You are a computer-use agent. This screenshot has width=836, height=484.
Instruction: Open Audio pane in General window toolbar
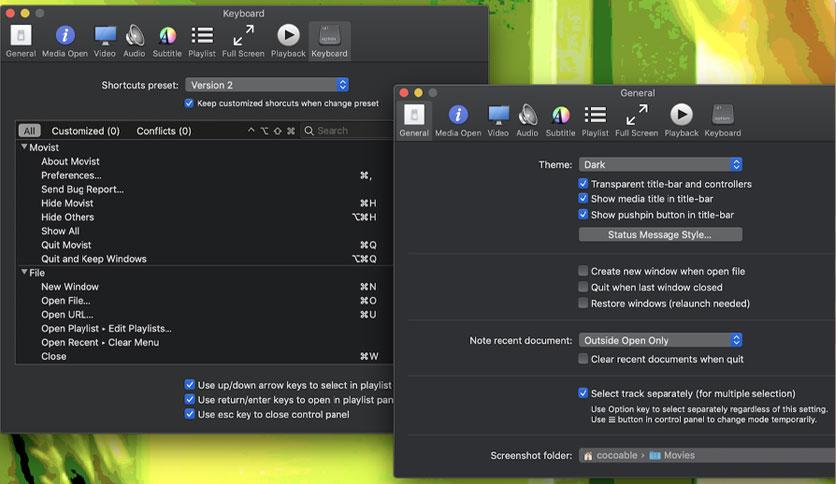tap(527, 120)
